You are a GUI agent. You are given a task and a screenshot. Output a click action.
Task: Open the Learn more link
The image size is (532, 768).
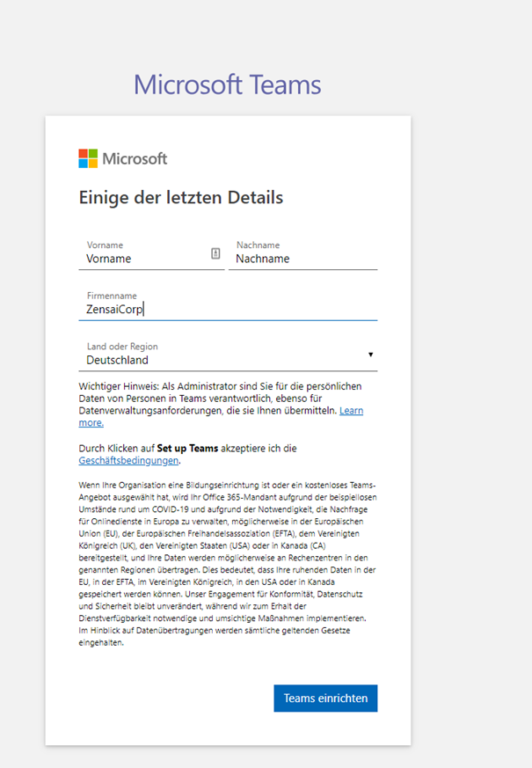tap(352, 411)
